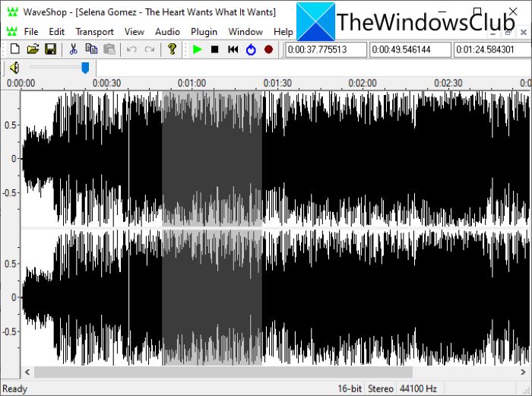This screenshot has height=396, width=532.
Task: Click the WaveShop document icon beside File
Action: (12, 32)
